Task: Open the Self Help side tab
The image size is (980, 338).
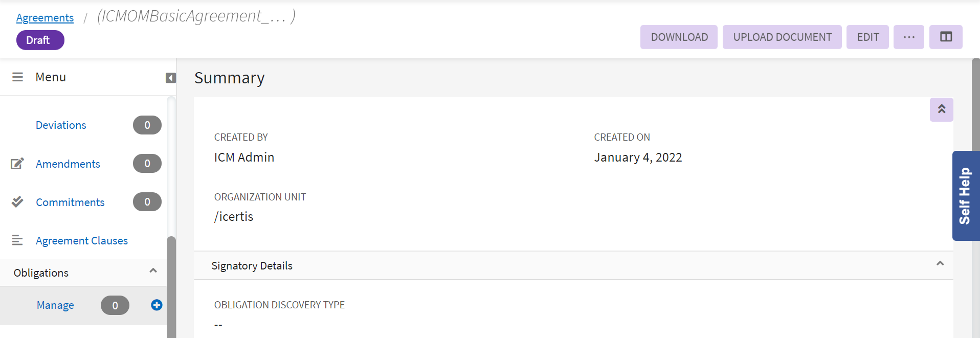Action: (965, 196)
